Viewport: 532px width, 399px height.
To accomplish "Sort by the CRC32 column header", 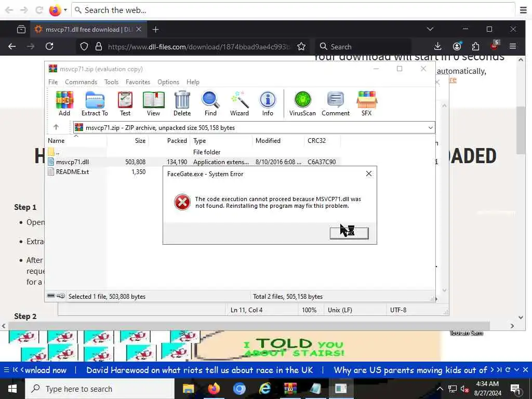I will click(x=322, y=141).
